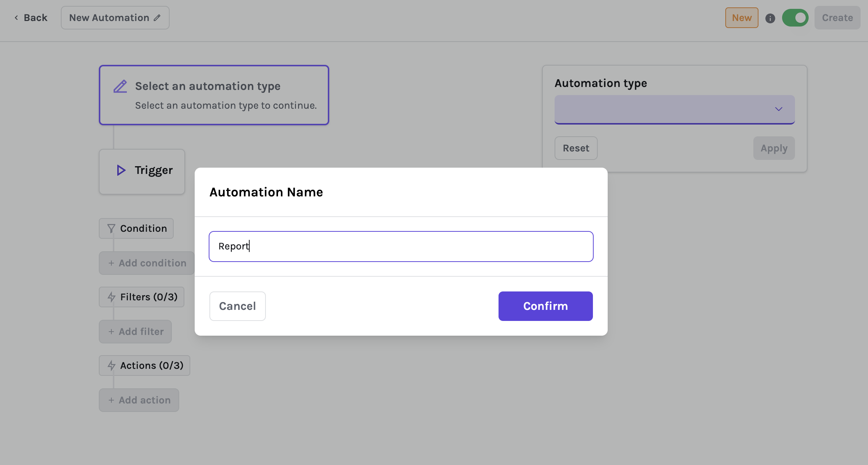Click the 'Automation type' panel heading
The width and height of the screenshot is (868, 465).
(601, 83)
